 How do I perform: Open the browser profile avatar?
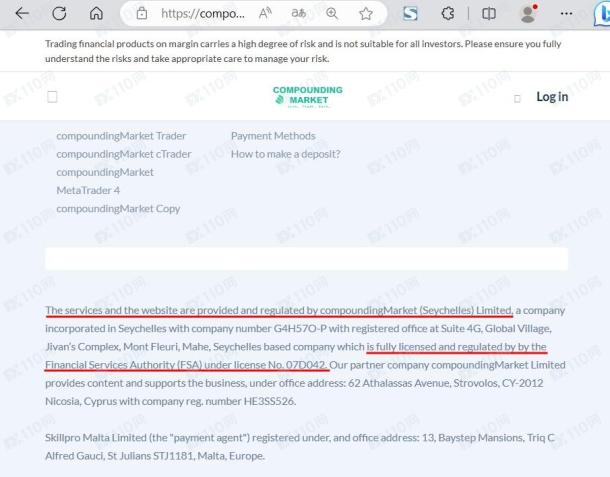click(x=528, y=14)
